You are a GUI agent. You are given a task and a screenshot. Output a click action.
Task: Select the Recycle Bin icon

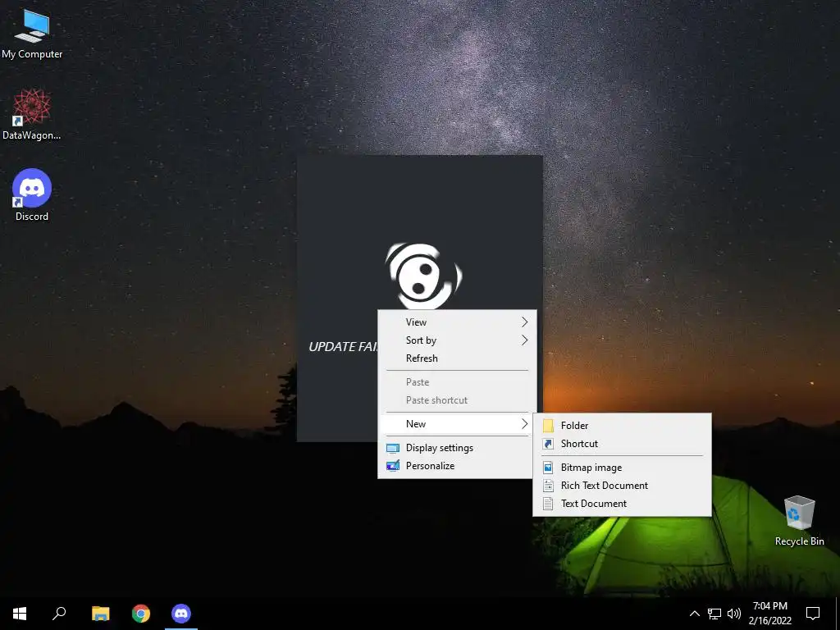pyautogui.click(x=799, y=521)
